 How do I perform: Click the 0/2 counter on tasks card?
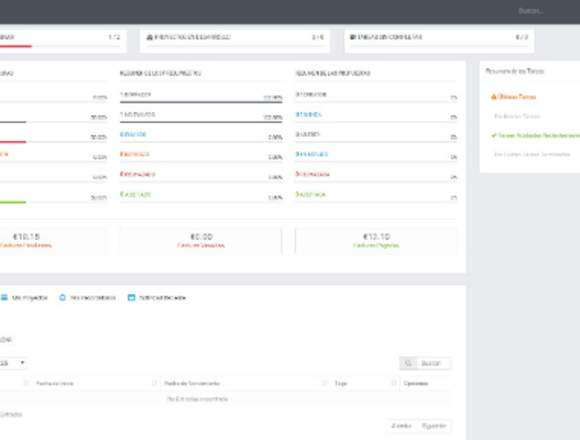(x=522, y=37)
